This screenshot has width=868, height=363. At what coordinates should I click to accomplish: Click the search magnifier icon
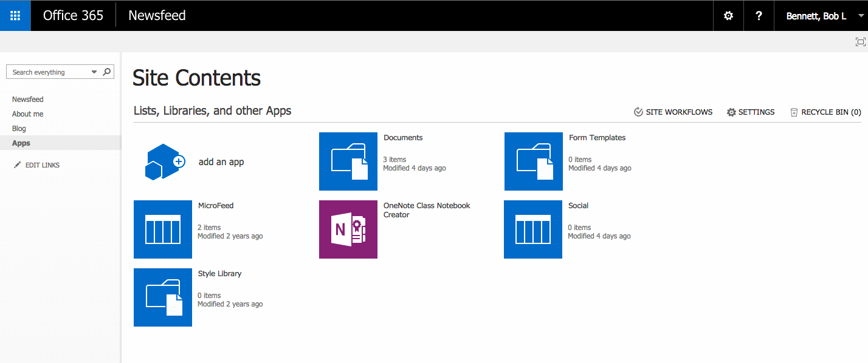pos(107,72)
